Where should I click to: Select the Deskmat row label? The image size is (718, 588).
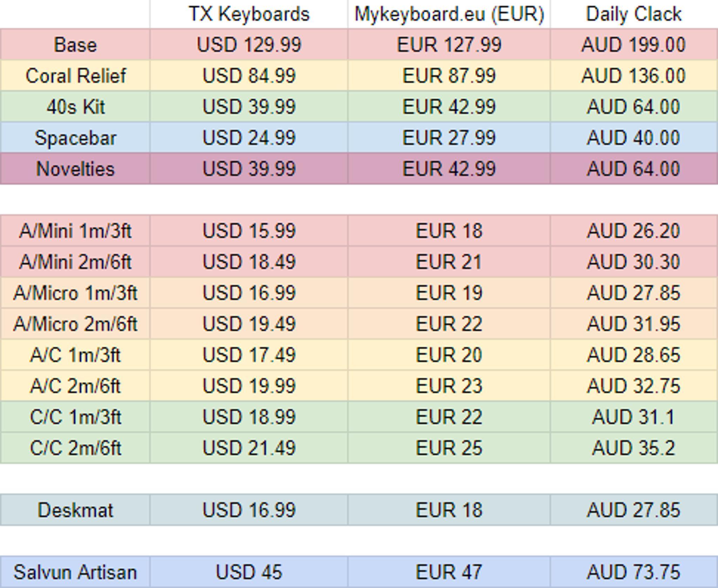[75, 510]
